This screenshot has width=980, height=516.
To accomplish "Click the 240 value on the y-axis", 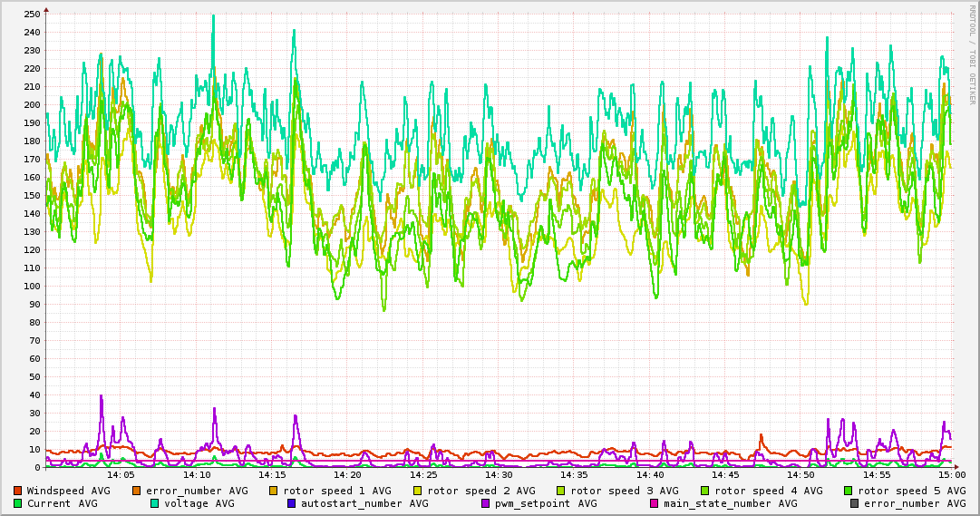I will 31,32.
